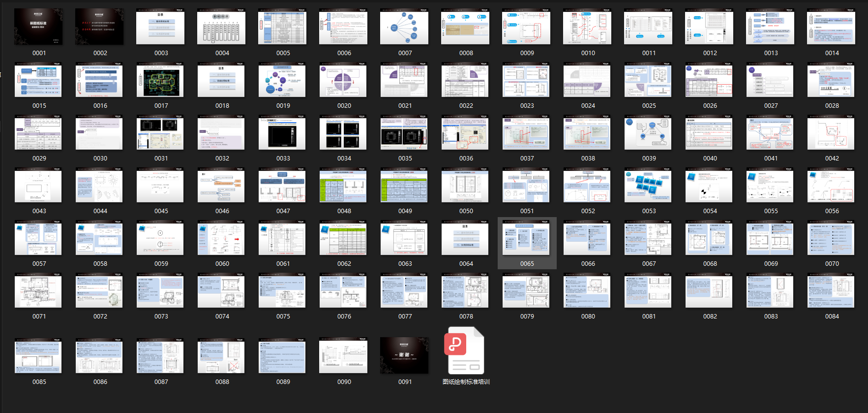Select thumbnail 0057
868x413 pixels.
(38, 238)
